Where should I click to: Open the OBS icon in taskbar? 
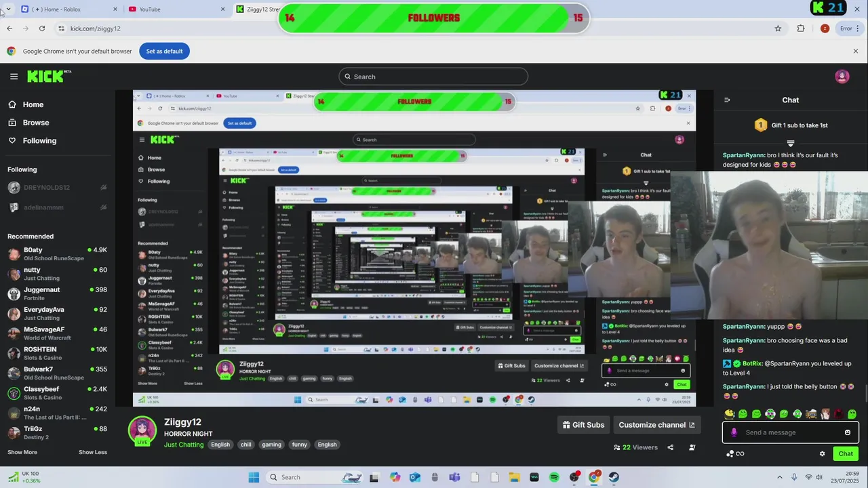coord(574,477)
